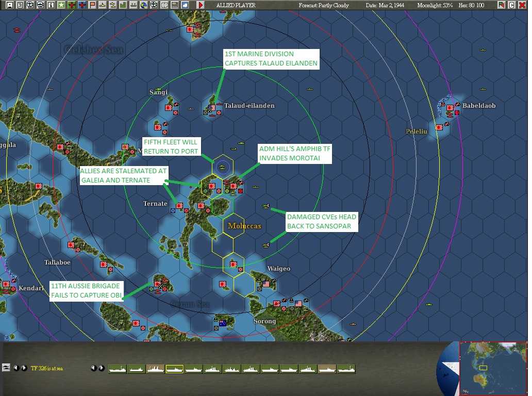
Task: Select the Japanese flag at Sangi
Action: [x=168, y=108]
